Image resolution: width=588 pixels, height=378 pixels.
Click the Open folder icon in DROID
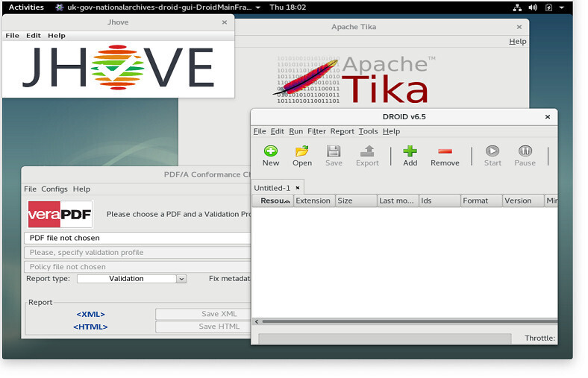tap(301, 151)
